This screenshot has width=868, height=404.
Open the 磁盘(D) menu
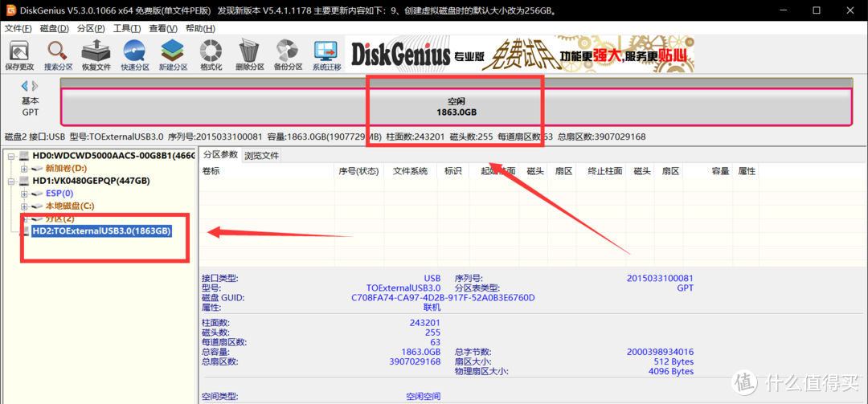pyautogui.click(x=55, y=29)
